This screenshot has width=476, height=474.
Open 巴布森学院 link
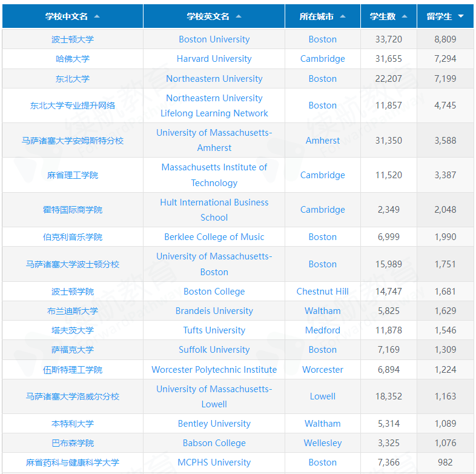coord(73,443)
